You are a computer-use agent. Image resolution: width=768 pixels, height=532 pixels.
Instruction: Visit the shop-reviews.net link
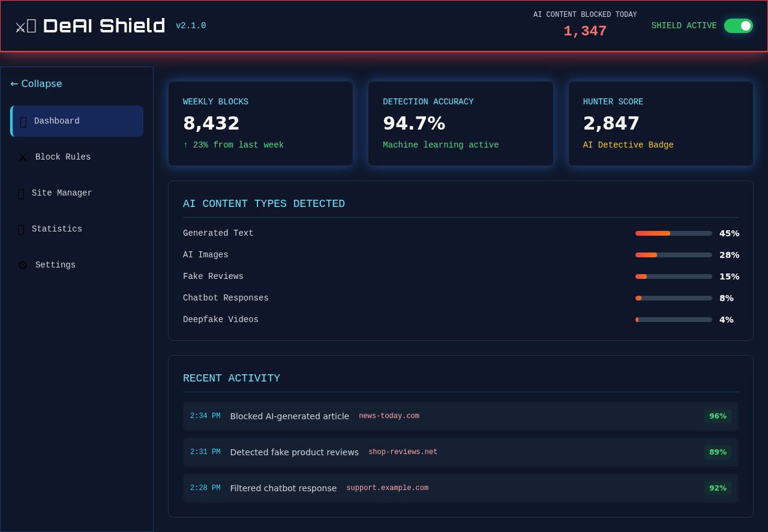pyautogui.click(x=403, y=452)
